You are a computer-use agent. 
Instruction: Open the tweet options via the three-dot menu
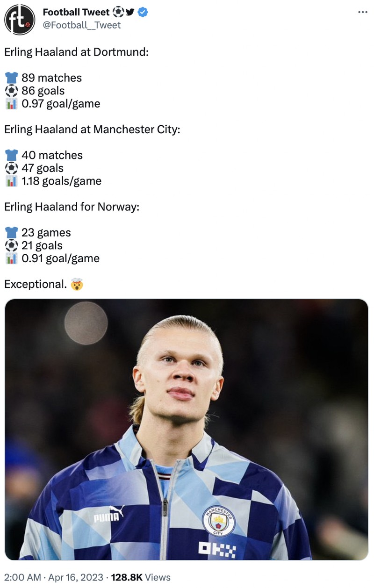coord(362,13)
